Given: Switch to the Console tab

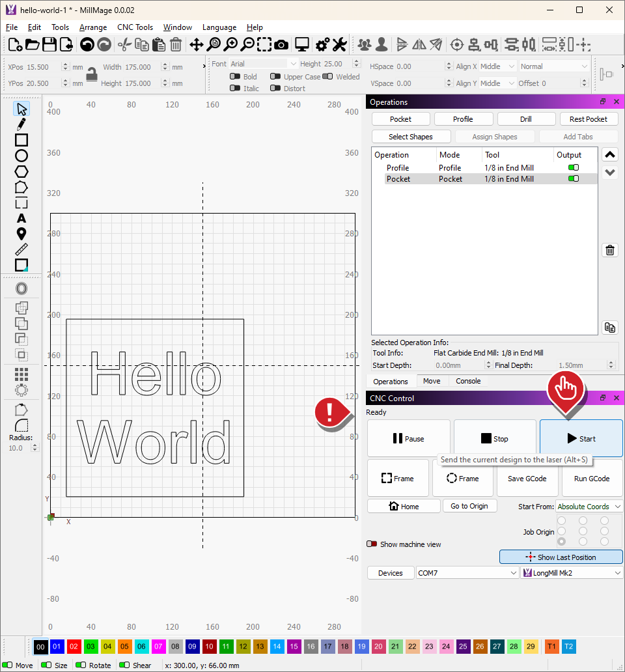Looking at the screenshot, I should (468, 382).
